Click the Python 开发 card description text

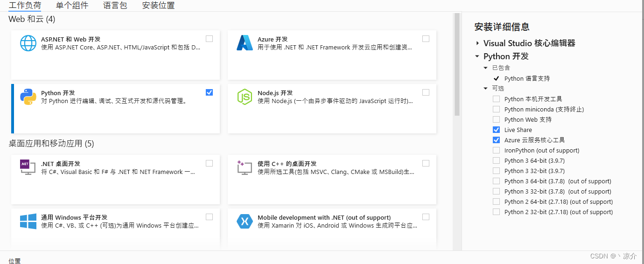coord(115,101)
